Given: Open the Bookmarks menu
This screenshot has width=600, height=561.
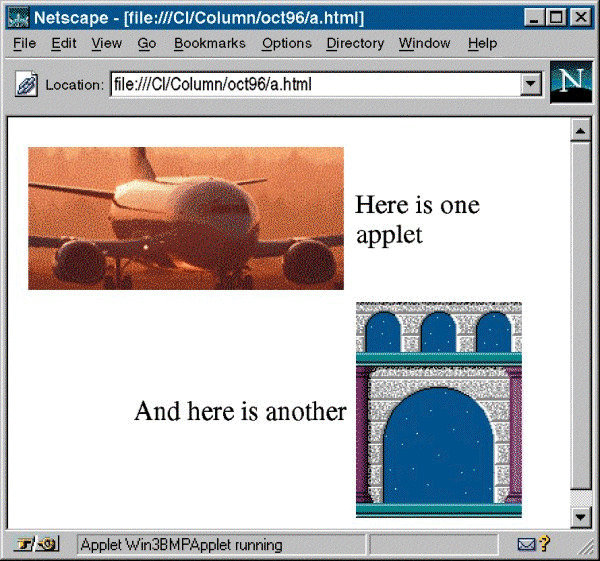Looking at the screenshot, I should pos(209,44).
